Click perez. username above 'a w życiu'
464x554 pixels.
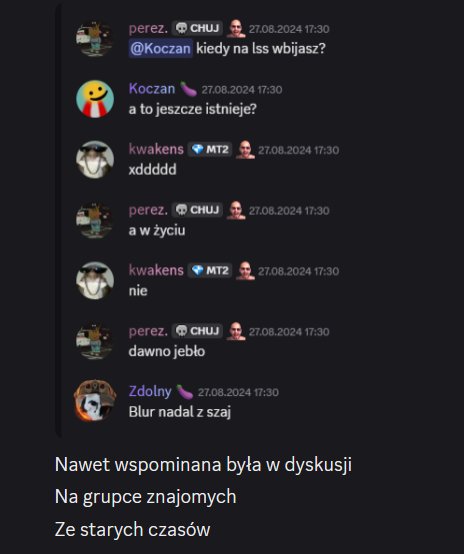pos(148,210)
